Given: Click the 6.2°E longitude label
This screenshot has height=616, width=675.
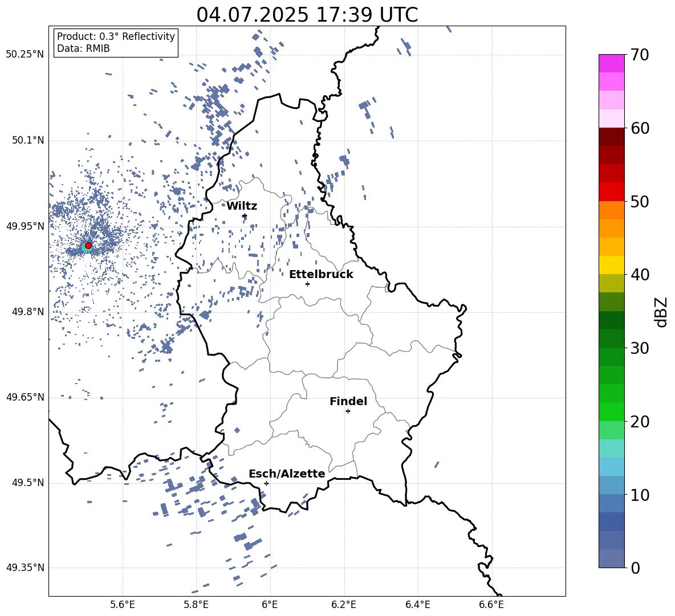Looking at the screenshot, I should (344, 605).
